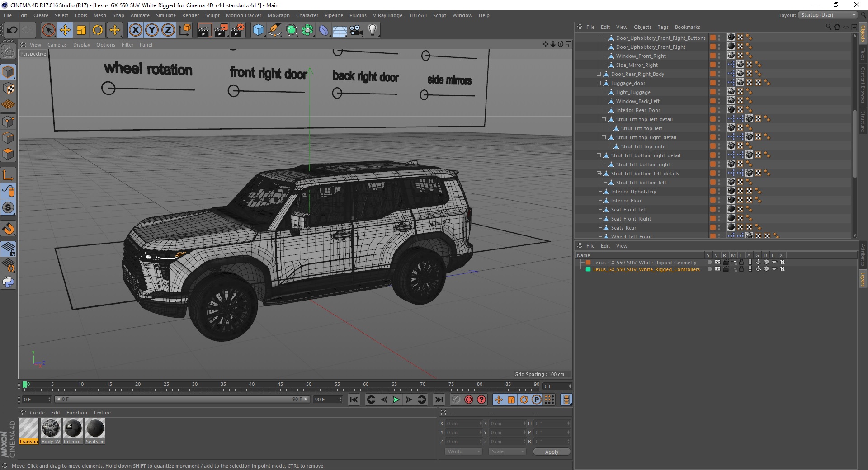Open the Objects side tab

click(x=863, y=33)
